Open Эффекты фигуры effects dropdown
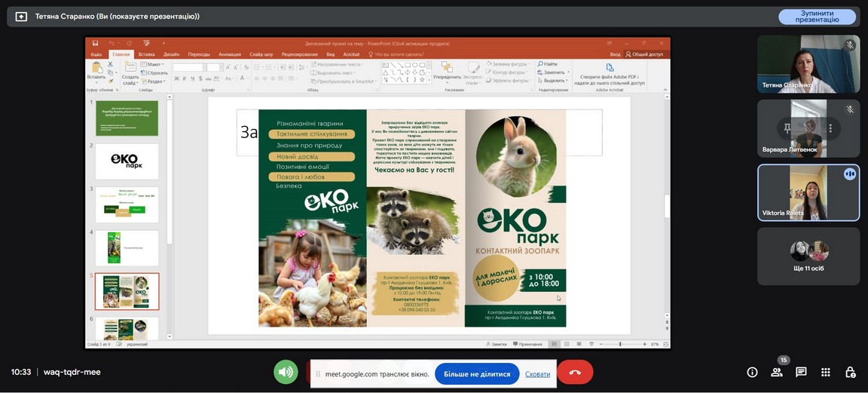The width and height of the screenshot is (868, 393). click(x=508, y=81)
